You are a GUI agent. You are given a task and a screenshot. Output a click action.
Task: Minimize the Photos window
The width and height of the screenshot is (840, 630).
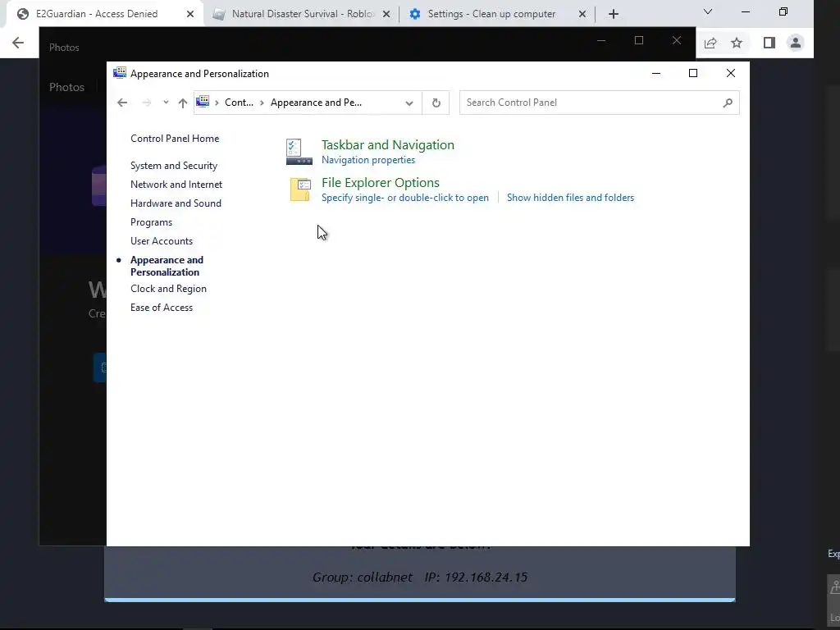601,41
